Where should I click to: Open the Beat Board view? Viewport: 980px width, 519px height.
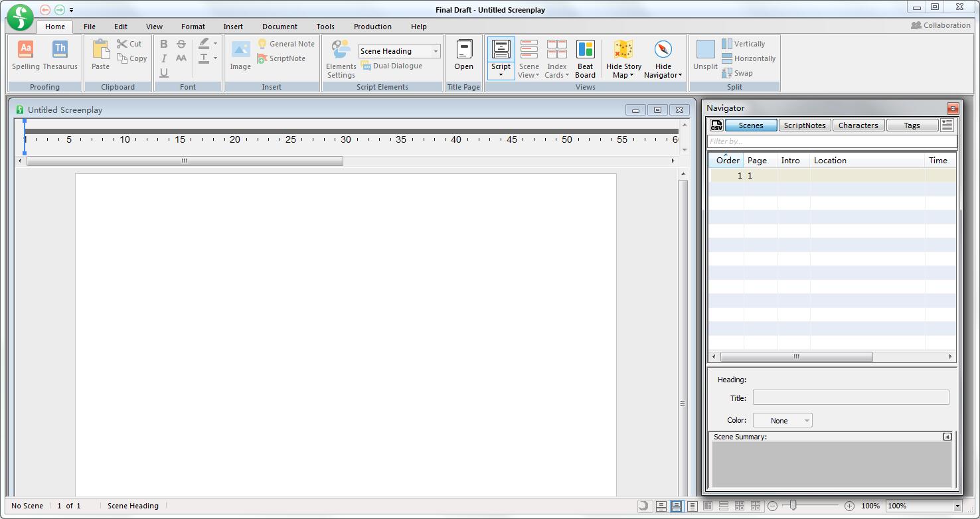585,59
